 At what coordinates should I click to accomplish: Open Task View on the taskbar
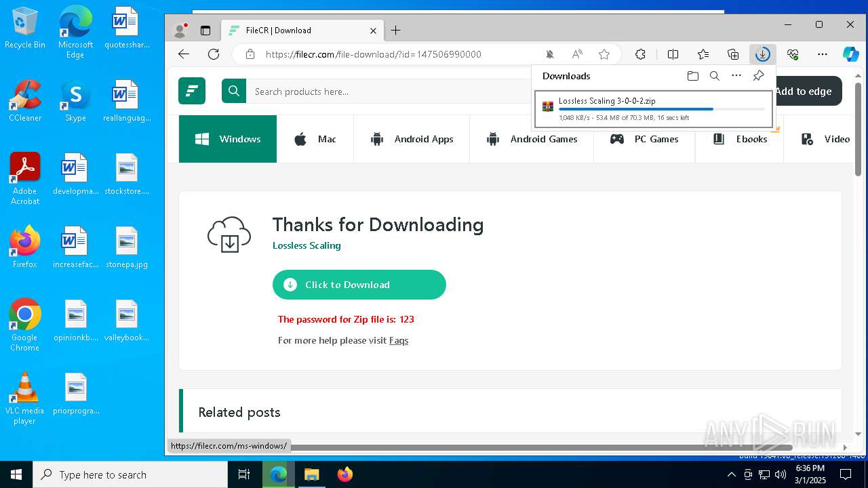coord(244,474)
